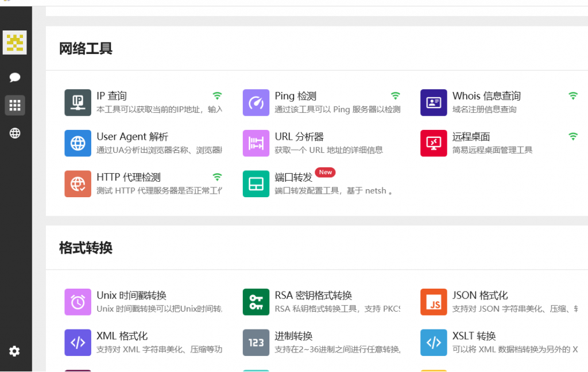Open the 远程桌面 monitor icon
Viewport: 588px width, 372px height.
click(434, 143)
